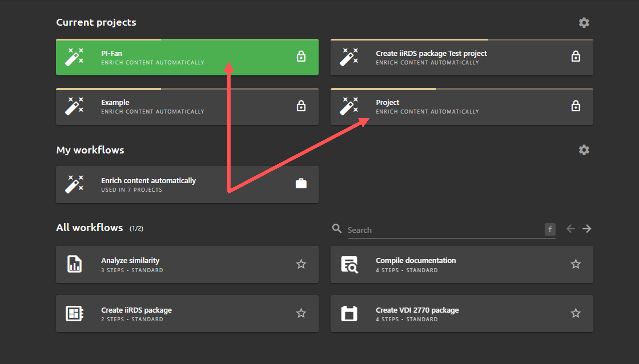The height and width of the screenshot is (364, 639).
Task: Open the PI-Fan project
Action: [187, 57]
